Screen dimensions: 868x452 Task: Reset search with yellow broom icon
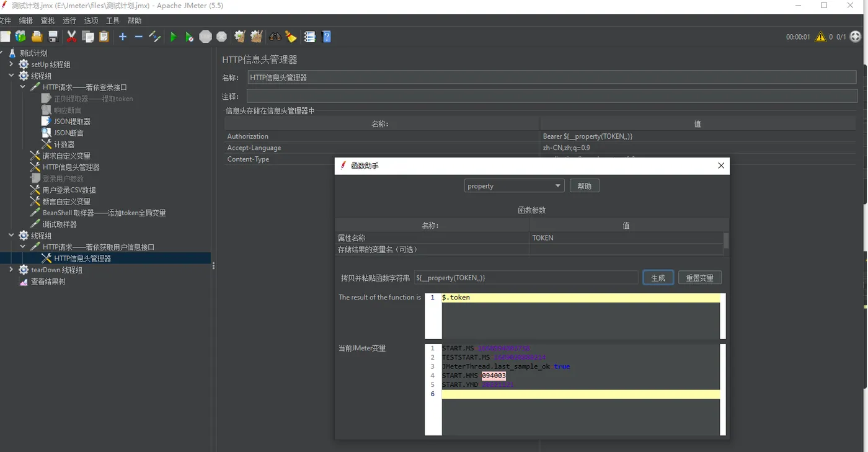coord(291,37)
